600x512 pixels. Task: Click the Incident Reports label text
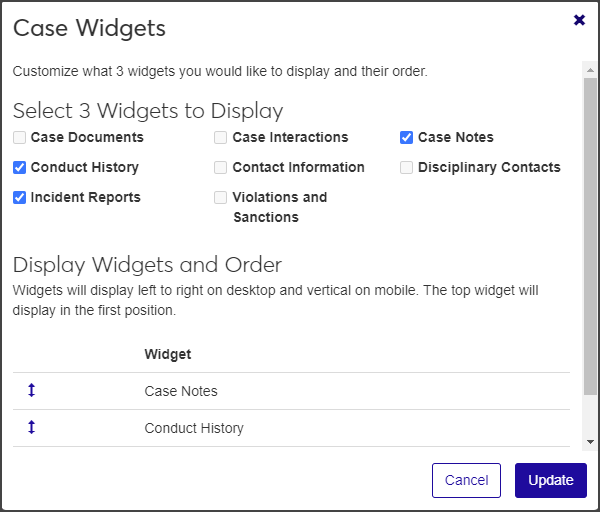coord(86,198)
